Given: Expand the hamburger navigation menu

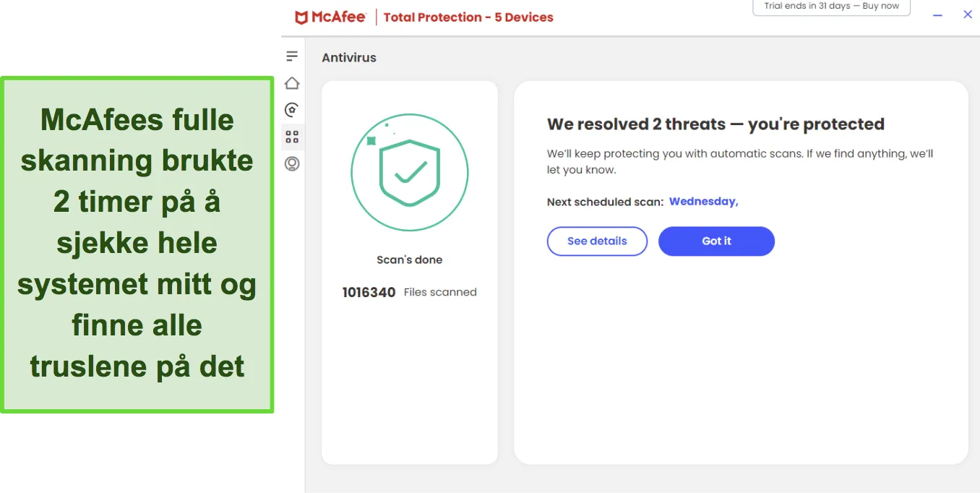Looking at the screenshot, I should (x=292, y=56).
